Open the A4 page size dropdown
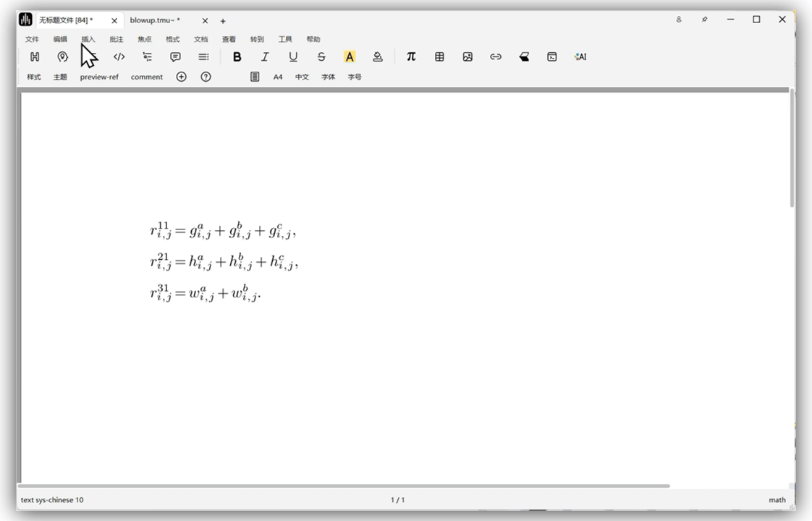This screenshot has width=812, height=521. (x=278, y=77)
